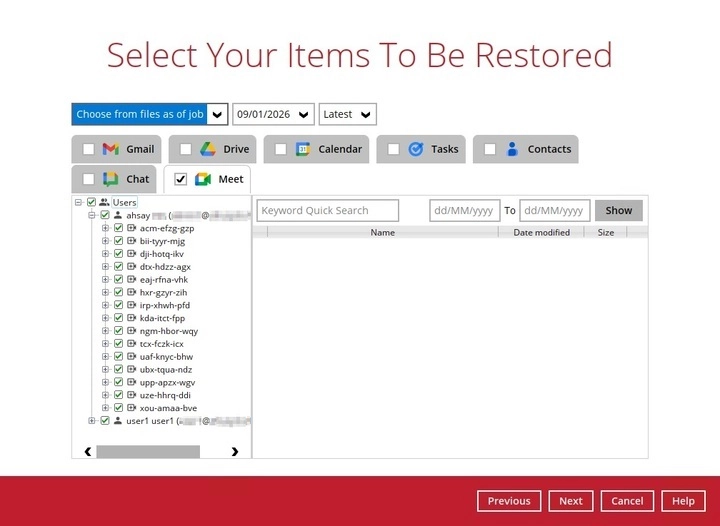The image size is (720, 526).
Task: Click the Gmail envelope icon
Action: (x=111, y=149)
